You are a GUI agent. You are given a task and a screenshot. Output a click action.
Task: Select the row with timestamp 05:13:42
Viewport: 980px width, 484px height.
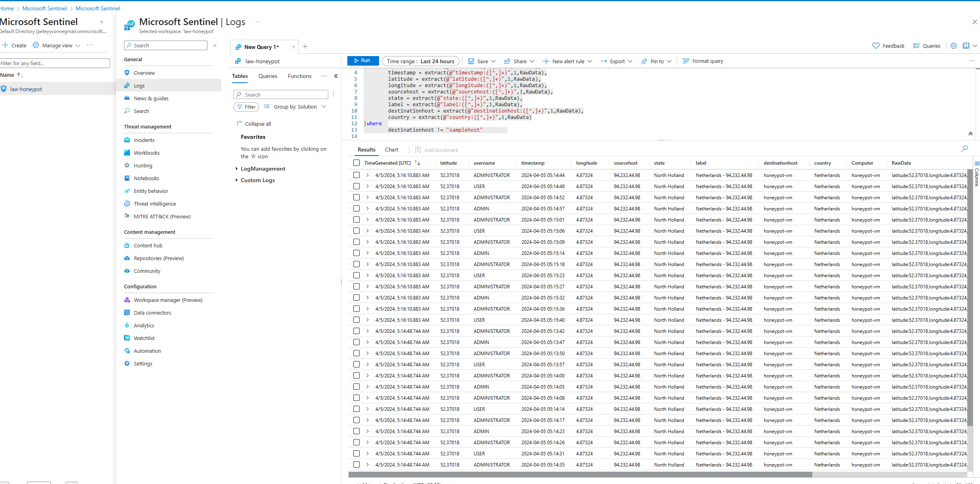click(356, 331)
